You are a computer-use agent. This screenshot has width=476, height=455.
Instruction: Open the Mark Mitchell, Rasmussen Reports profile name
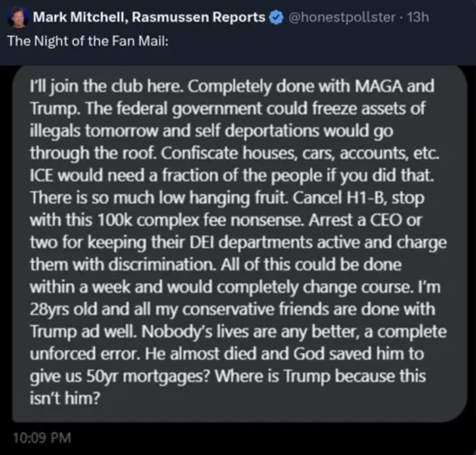coord(149,18)
